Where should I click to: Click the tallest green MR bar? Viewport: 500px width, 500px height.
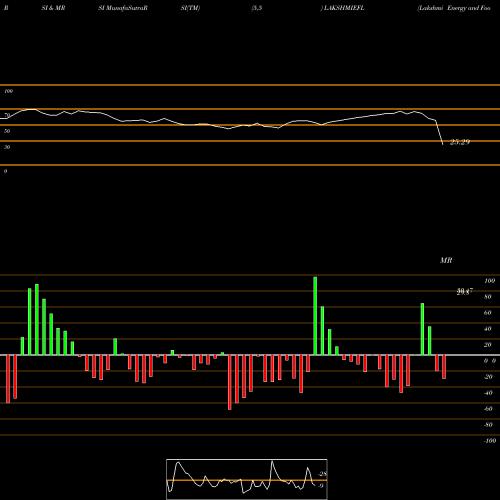coord(315,316)
